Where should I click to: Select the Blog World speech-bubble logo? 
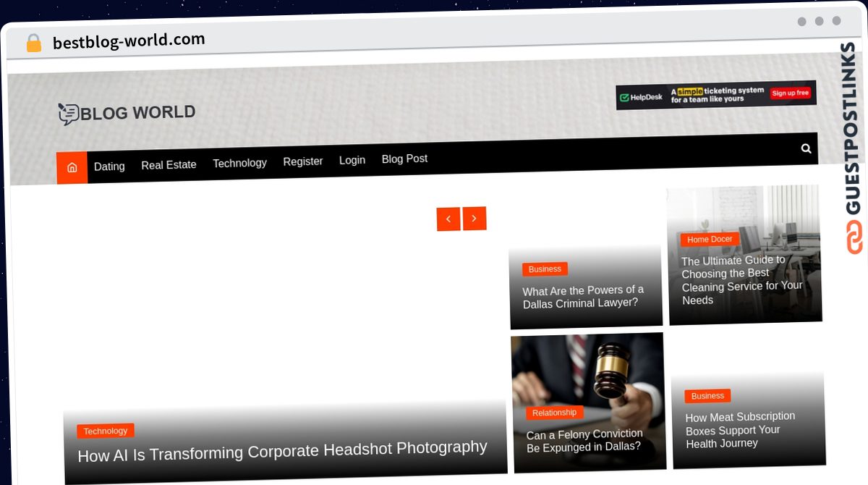point(67,113)
